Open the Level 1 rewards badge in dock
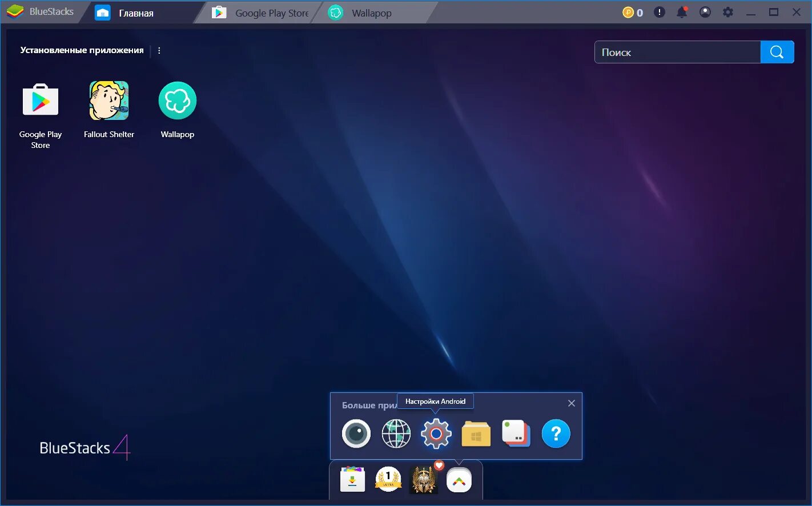The image size is (812, 506). pyautogui.click(x=388, y=480)
